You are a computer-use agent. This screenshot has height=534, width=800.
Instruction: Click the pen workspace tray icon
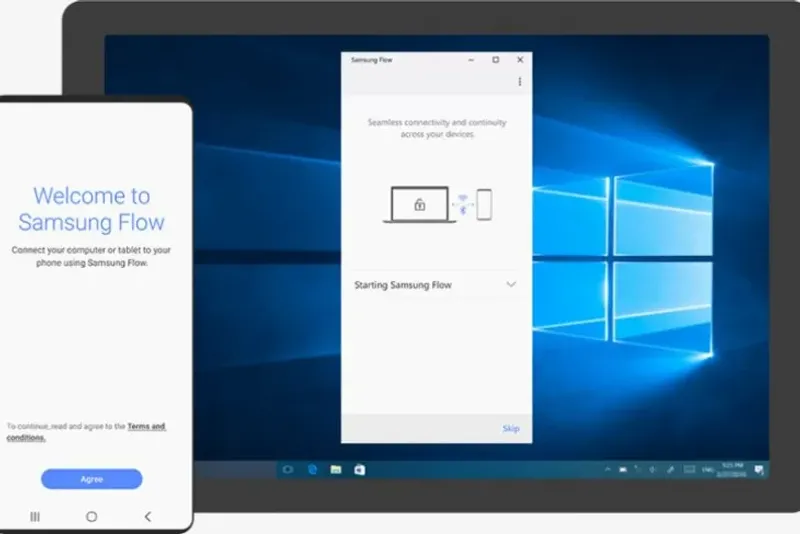pyautogui.click(x=670, y=470)
